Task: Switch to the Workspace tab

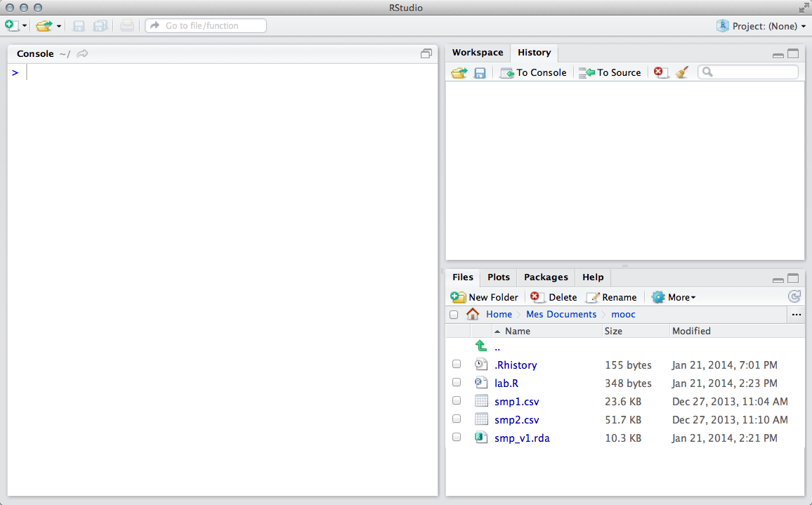Action: [x=478, y=53]
